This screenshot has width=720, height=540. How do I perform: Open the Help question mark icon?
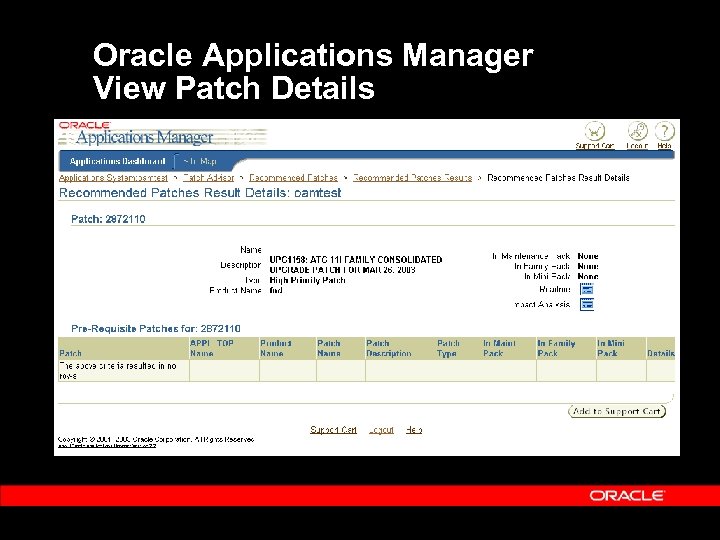click(664, 131)
